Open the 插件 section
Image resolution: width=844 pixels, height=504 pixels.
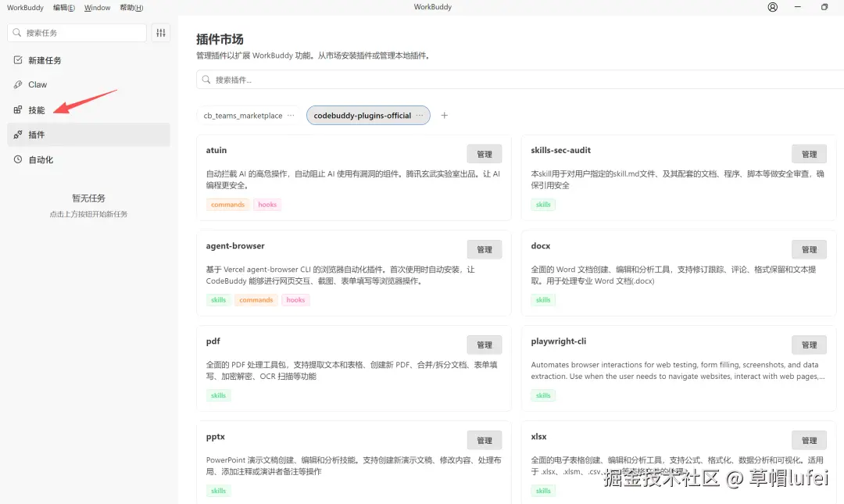tap(89, 134)
